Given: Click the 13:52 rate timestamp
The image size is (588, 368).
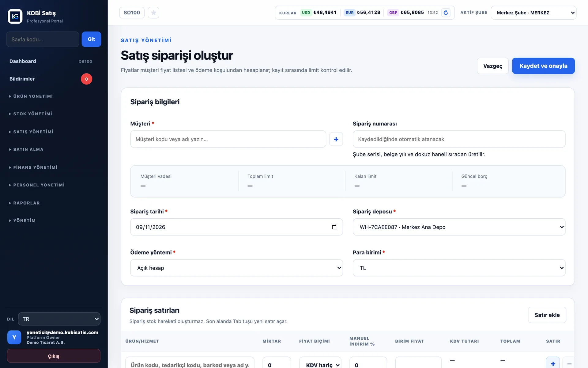Looking at the screenshot, I should pos(433,13).
